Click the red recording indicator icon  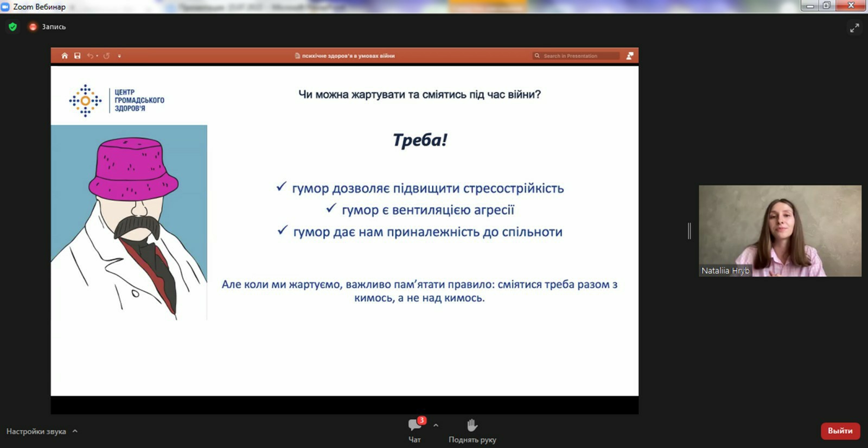[33, 27]
